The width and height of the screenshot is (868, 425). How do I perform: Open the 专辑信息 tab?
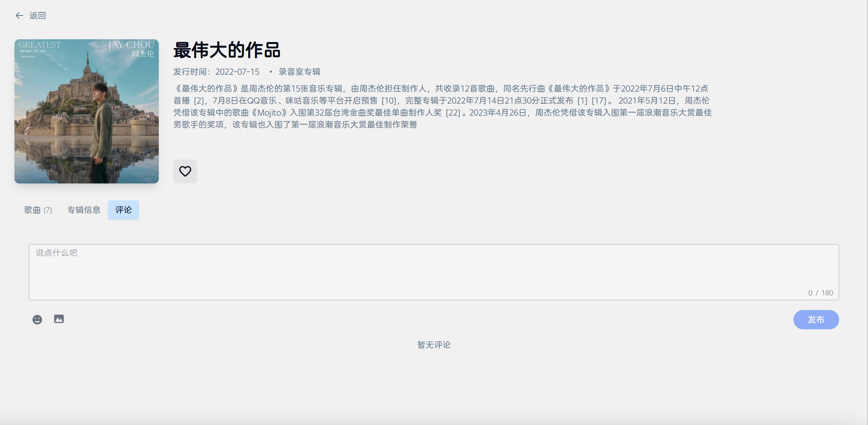(84, 210)
